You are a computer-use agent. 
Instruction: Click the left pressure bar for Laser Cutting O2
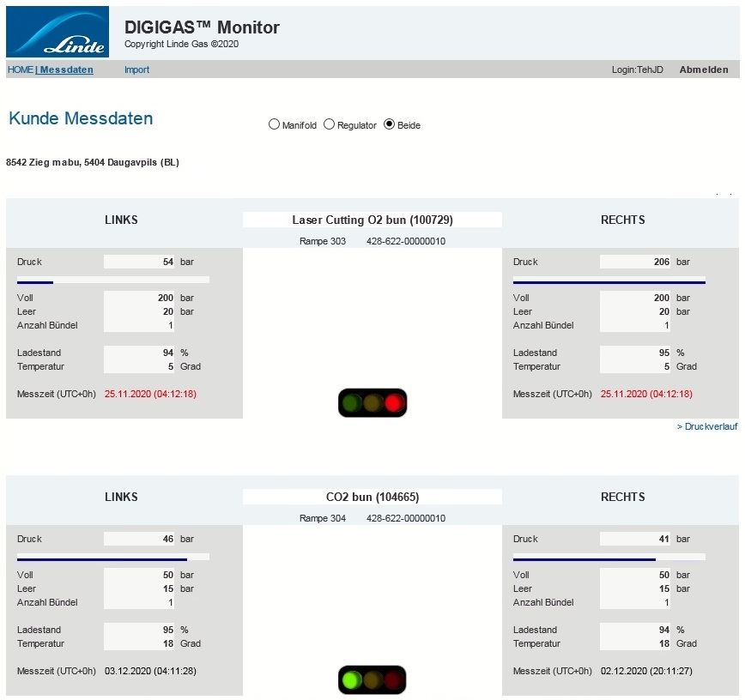coord(113,281)
